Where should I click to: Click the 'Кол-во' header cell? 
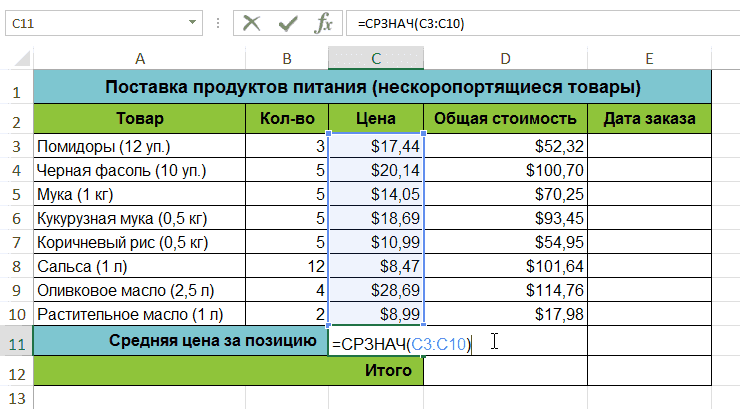pyautogui.click(x=287, y=119)
